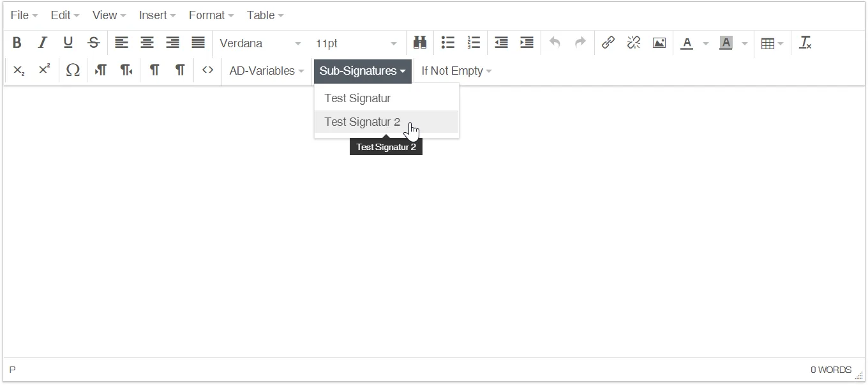
Task: Open the Insert menu
Action: pos(157,15)
